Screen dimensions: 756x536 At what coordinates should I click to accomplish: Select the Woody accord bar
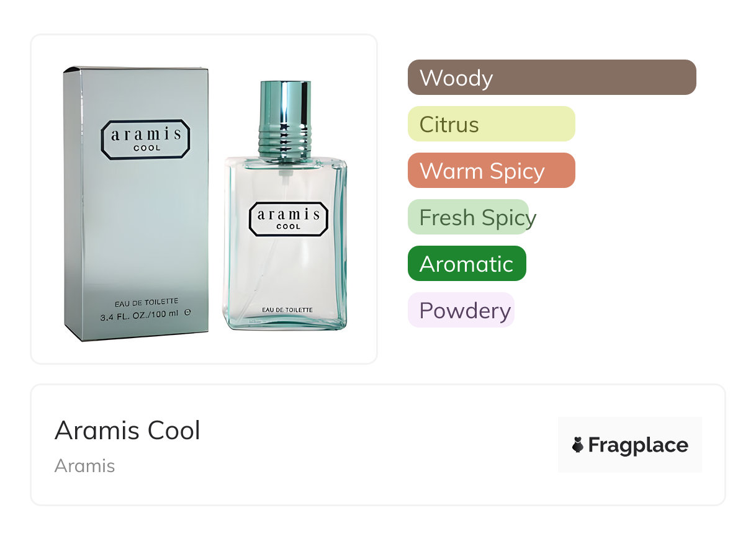[551, 78]
